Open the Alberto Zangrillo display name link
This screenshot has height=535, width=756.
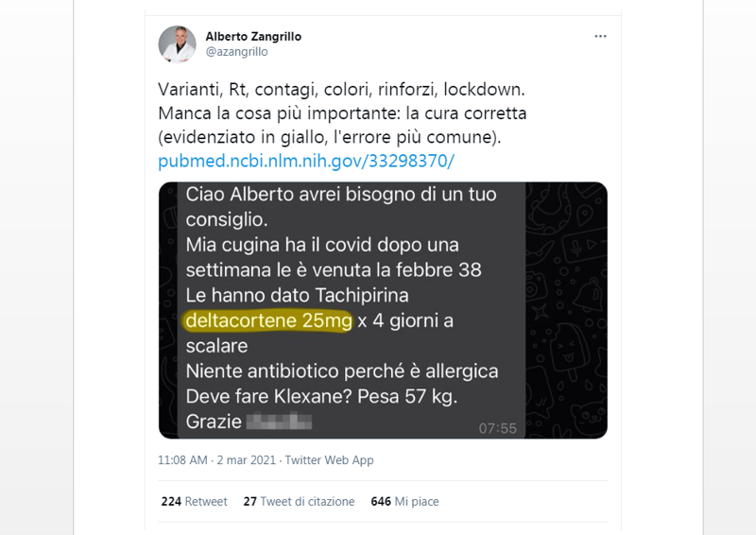tap(253, 36)
